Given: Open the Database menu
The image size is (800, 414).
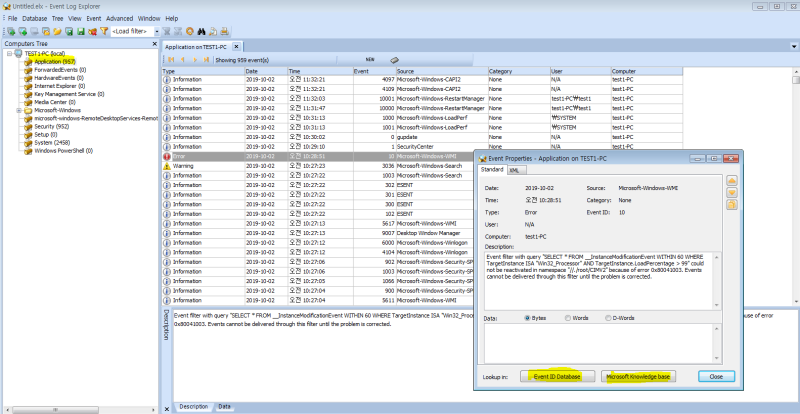Looking at the screenshot, I should [x=35, y=18].
